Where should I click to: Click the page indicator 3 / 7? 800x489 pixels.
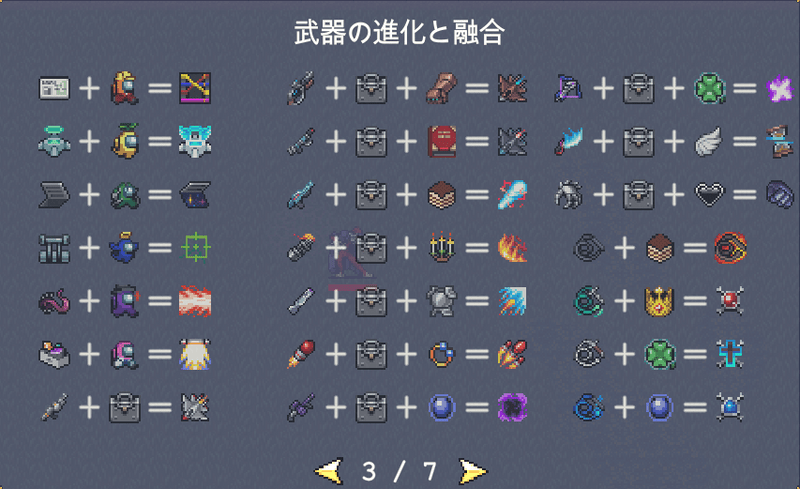pos(399,471)
